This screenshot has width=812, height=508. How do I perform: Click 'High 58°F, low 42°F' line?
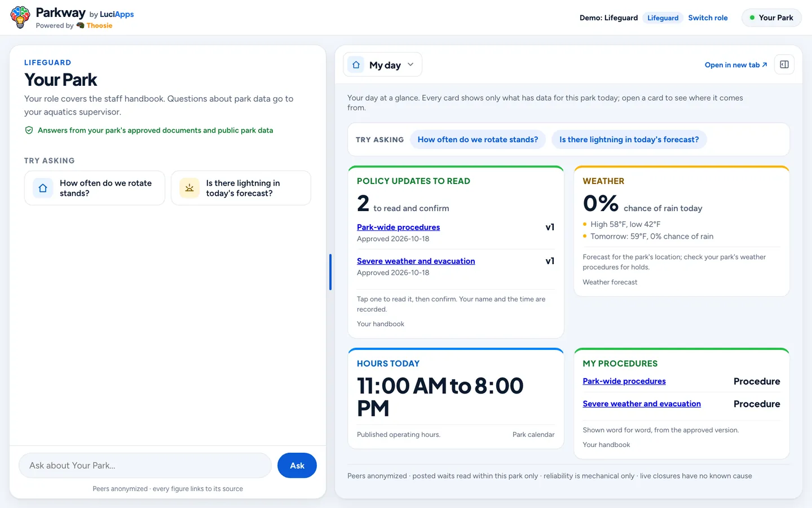[625, 224]
